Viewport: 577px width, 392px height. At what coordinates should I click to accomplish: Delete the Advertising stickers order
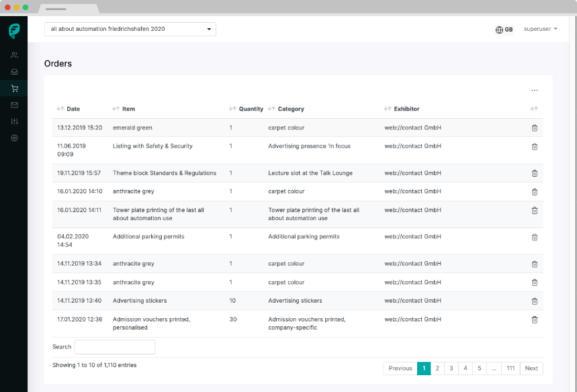(534, 301)
